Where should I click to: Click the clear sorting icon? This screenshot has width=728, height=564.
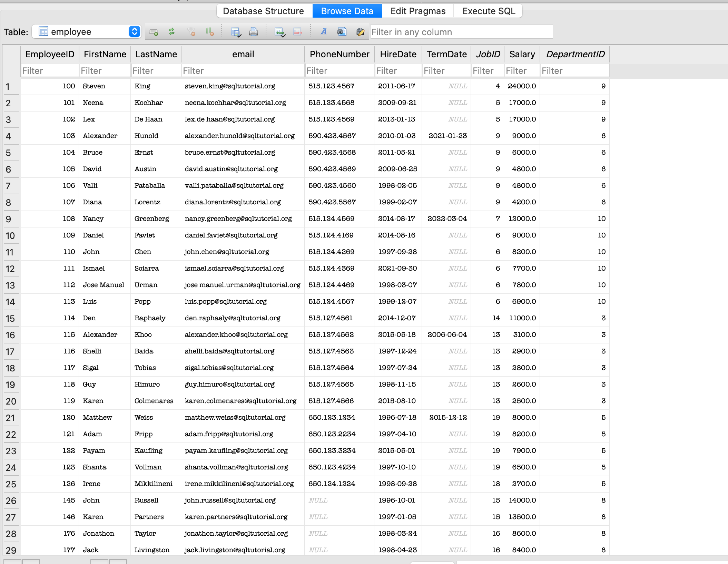point(209,32)
